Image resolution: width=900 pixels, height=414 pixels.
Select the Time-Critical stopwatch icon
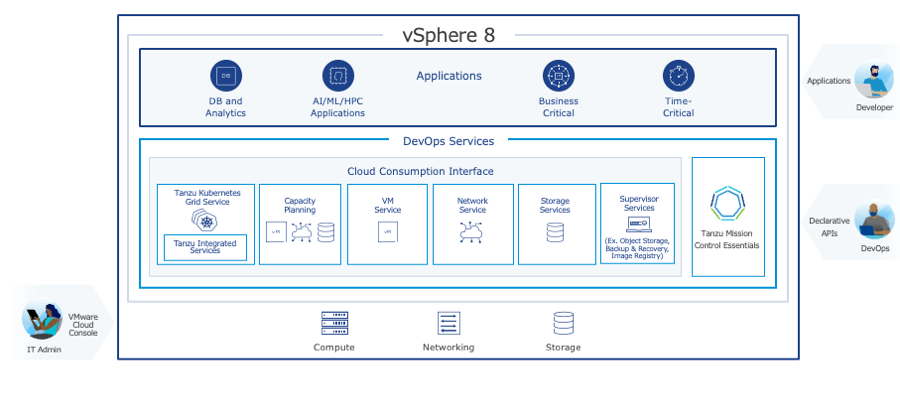tap(678, 76)
